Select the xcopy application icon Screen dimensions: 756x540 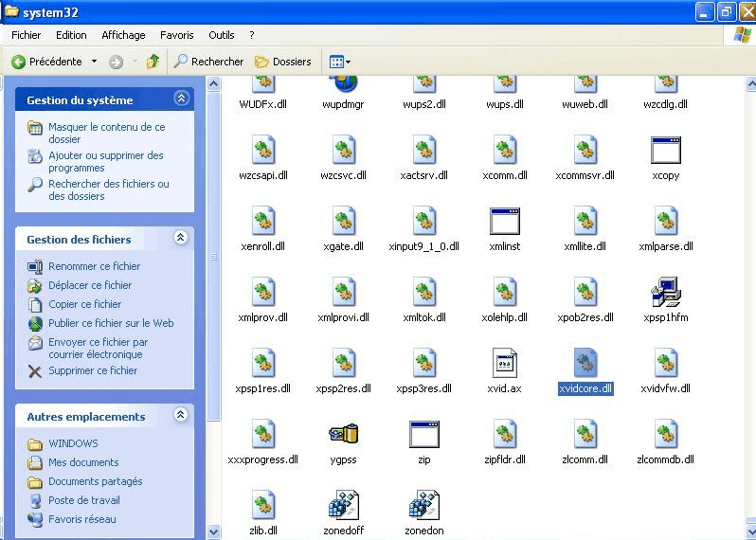666,150
